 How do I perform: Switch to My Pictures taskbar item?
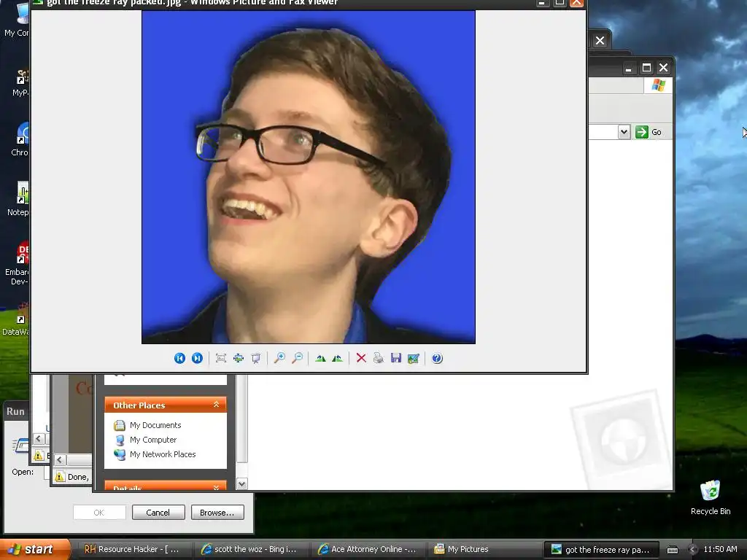click(x=484, y=549)
